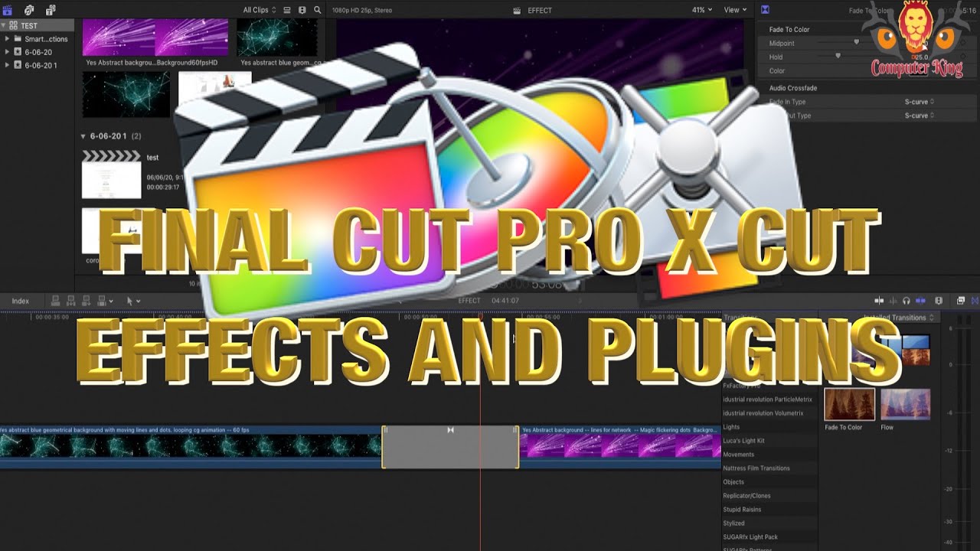Open the All Clips filter dropdown
Screen dimensions: 980x551
tap(259, 10)
